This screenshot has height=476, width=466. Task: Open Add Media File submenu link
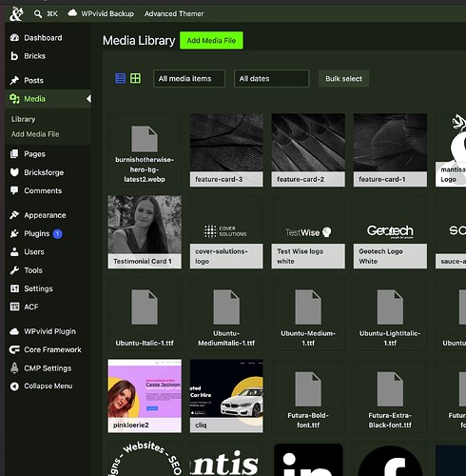click(x=35, y=134)
